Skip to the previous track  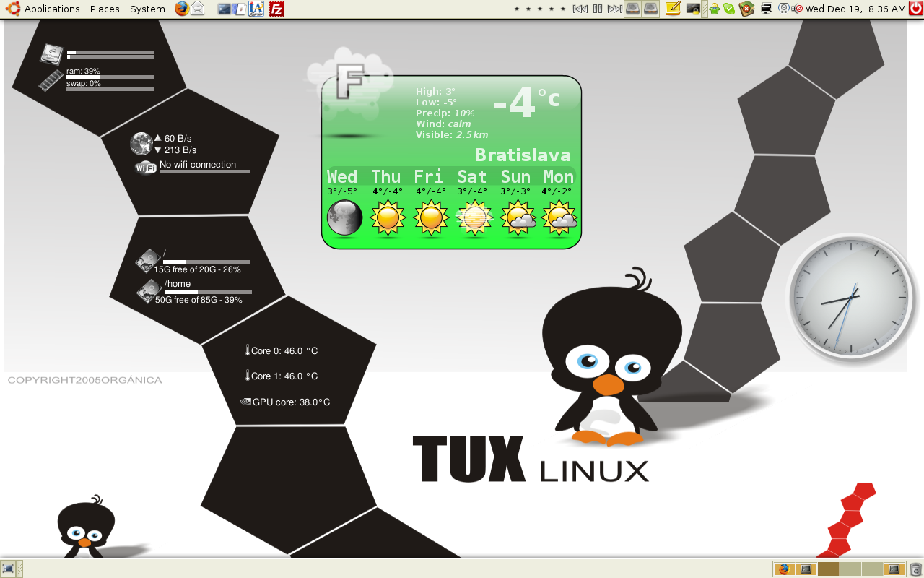click(x=580, y=9)
